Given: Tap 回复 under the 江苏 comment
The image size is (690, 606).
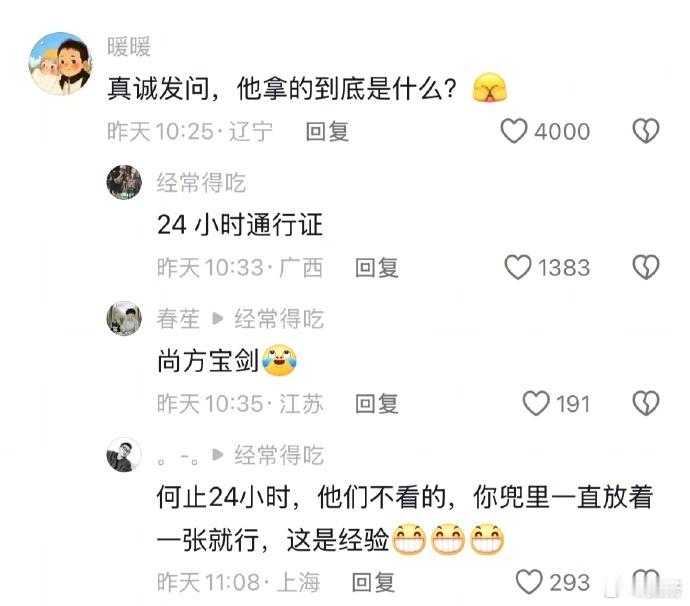Looking at the screenshot, I should click(377, 404).
